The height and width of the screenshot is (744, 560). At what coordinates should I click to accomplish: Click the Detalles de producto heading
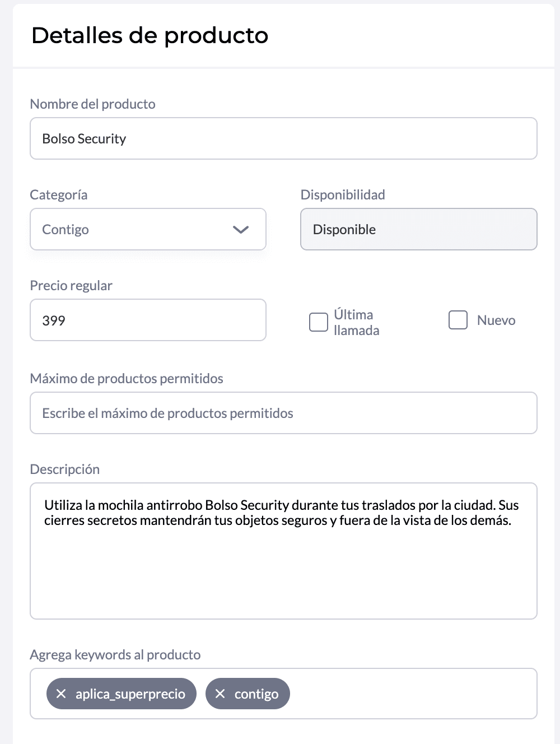click(x=150, y=35)
